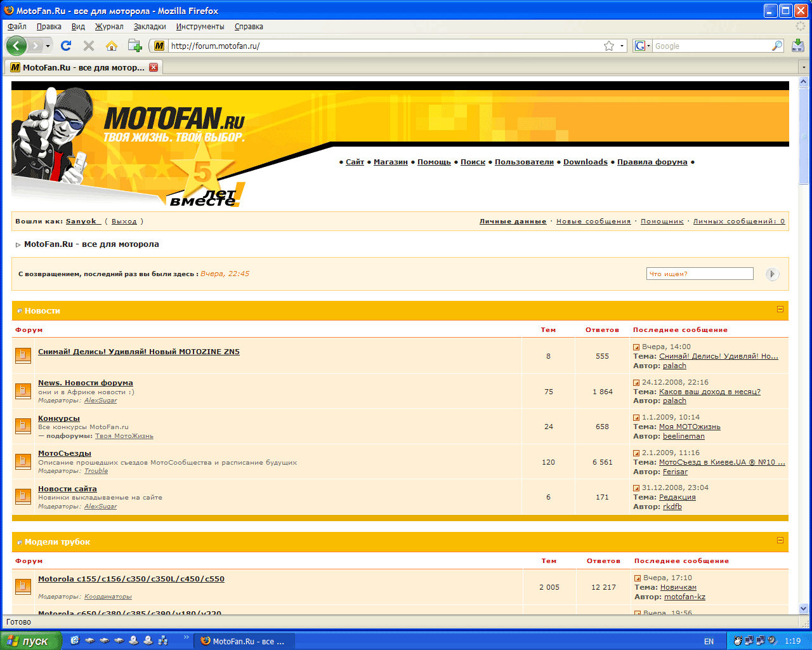Click the Что ищем? search field

[700, 274]
